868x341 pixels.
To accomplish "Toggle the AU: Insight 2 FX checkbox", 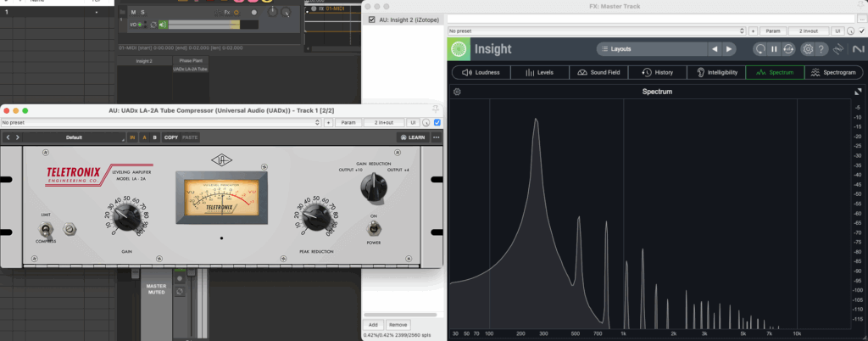I will tap(371, 20).
